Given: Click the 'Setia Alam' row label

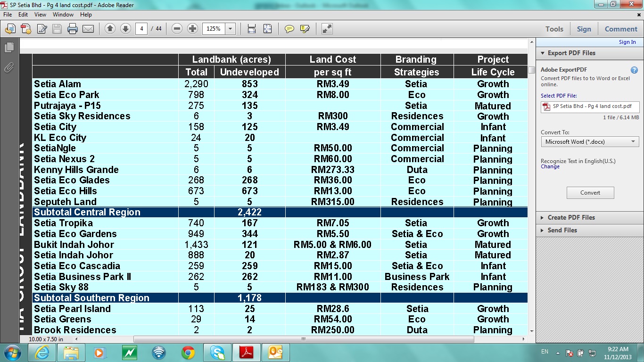Looking at the screenshot, I should coord(58,84).
